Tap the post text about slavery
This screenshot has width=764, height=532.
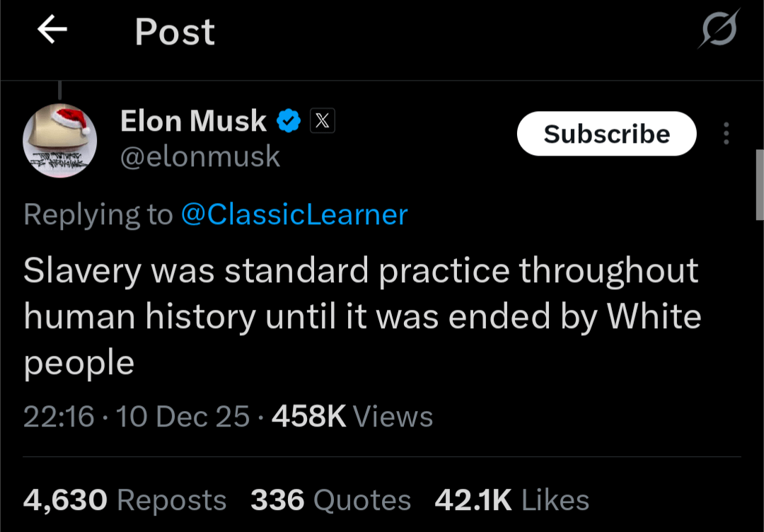coord(361,316)
